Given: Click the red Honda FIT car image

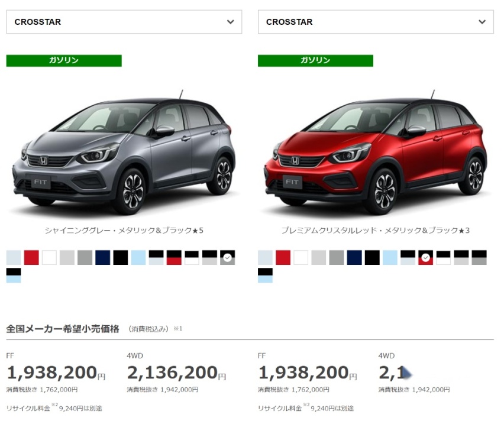Looking at the screenshot, I should (376, 153).
